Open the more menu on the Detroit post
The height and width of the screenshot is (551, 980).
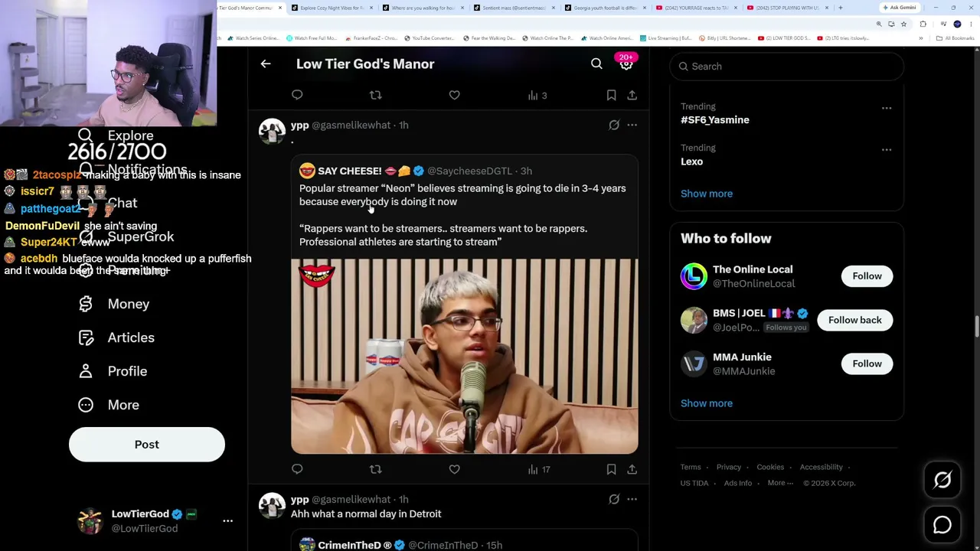pyautogui.click(x=632, y=499)
